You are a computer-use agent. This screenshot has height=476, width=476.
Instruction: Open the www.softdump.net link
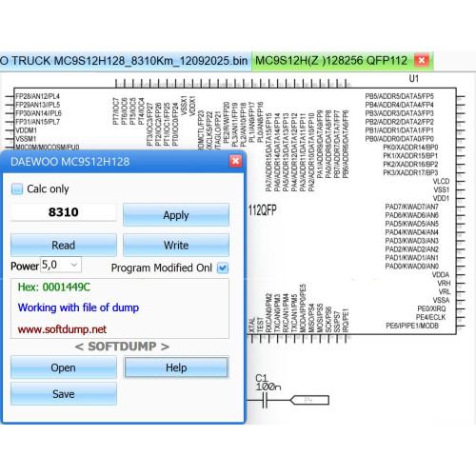click(62, 329)
